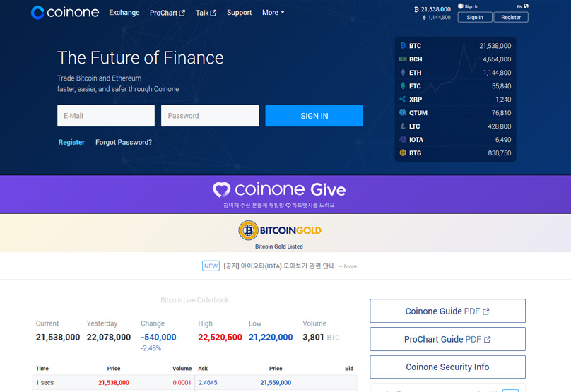Click the ETC price 55,840

501,86
